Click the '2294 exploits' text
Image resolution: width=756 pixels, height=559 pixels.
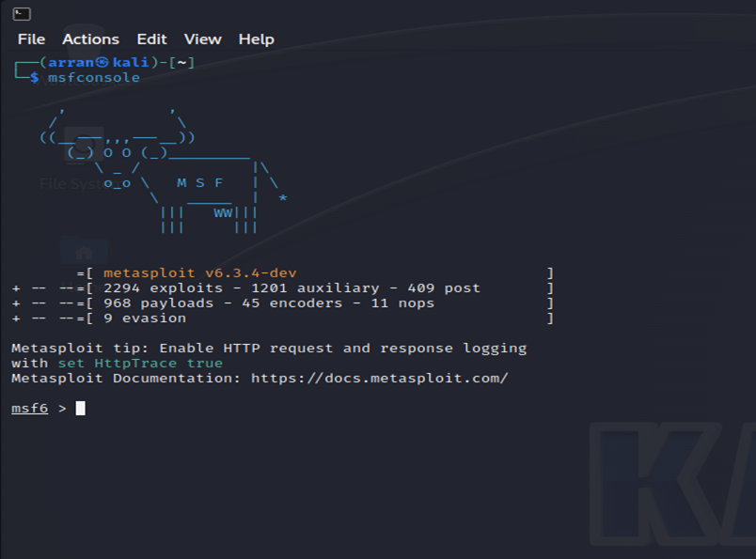[163, 288]
